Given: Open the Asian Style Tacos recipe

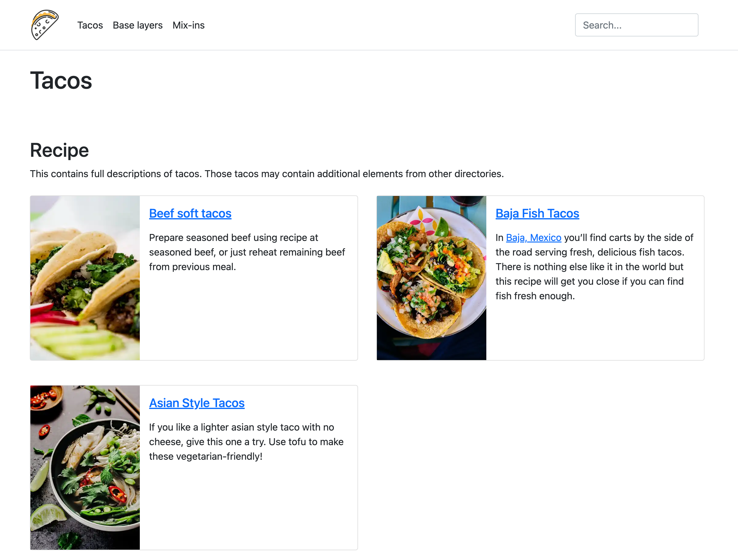Looking at the screenshot, I should pos(197,403).
